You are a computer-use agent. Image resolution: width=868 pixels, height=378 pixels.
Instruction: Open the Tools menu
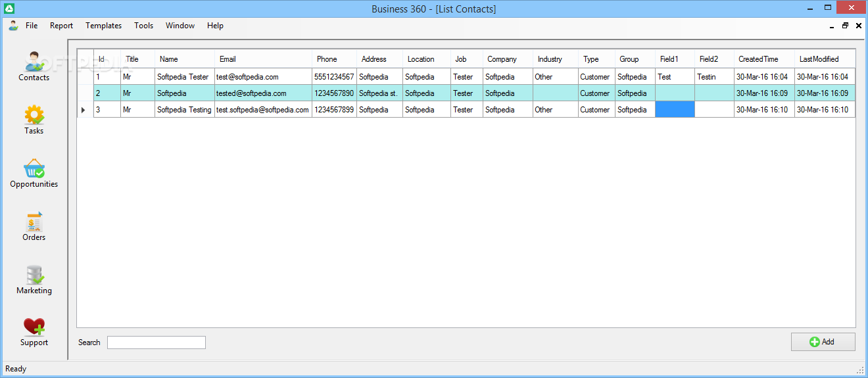coord(143,26)
